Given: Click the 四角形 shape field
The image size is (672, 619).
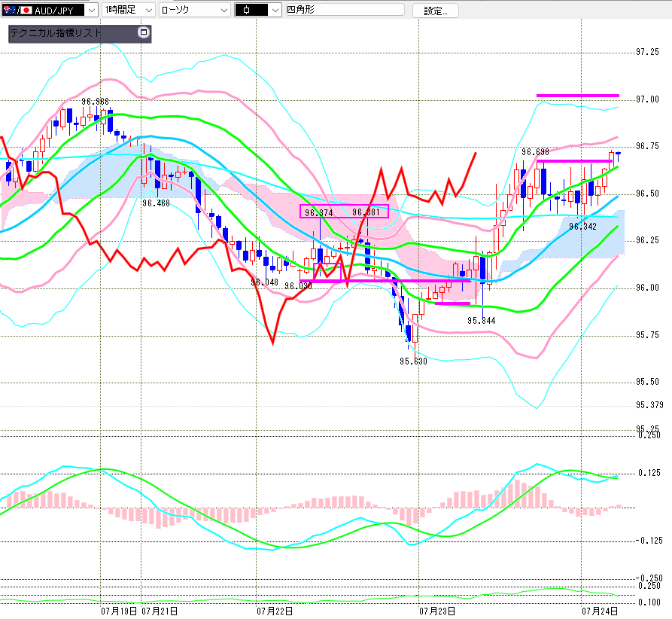Looking at the screenshot, I should click(x=345, y=10).
